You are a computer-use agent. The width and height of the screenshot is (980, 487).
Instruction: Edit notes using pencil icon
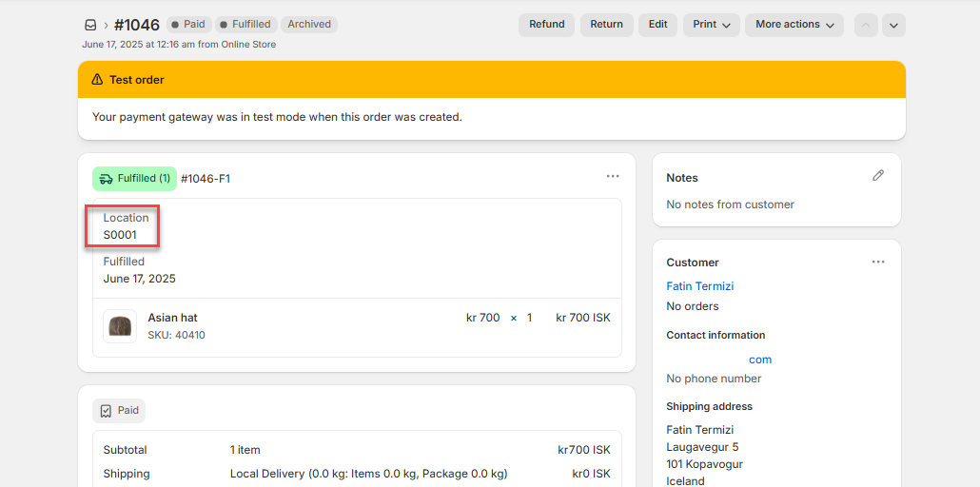pyautogui.click(x=878, y=176)
